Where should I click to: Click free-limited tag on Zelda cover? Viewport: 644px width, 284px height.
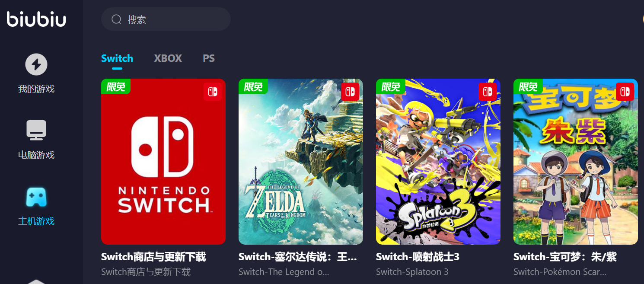[x=253, y=86]
